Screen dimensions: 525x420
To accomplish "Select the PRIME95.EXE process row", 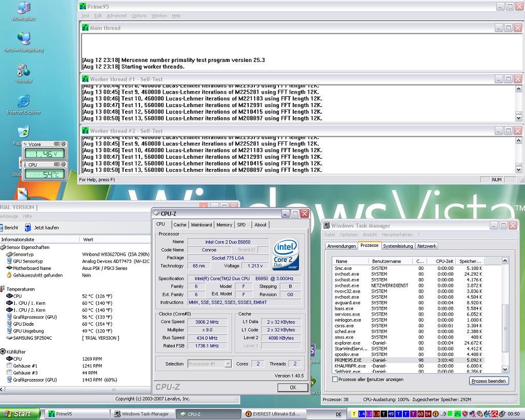I will tap(408, 360).
